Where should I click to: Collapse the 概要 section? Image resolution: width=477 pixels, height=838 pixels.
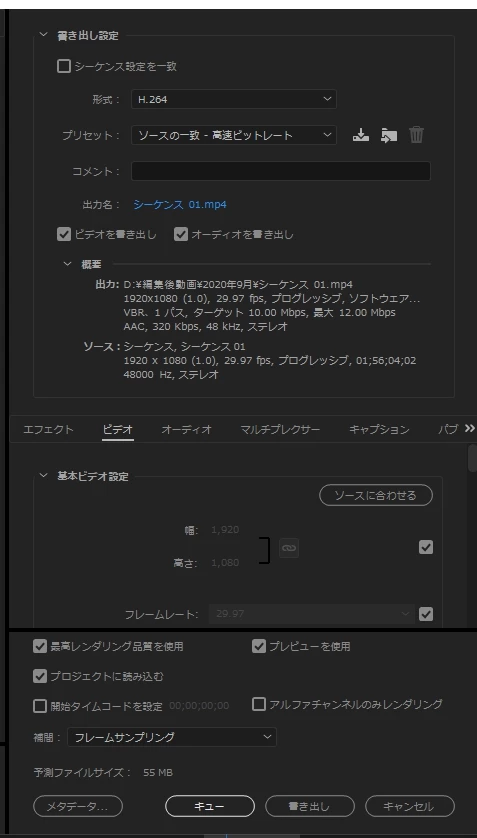[67, 264]
